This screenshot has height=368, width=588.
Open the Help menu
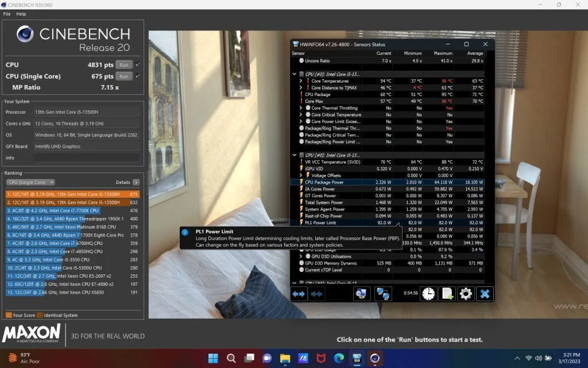(x=21, y=14)
